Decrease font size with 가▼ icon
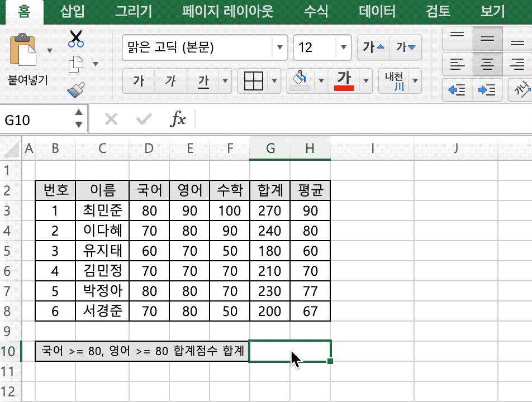Image resolution: width=532 pixels, height=402 pixels. coord(406,48)
